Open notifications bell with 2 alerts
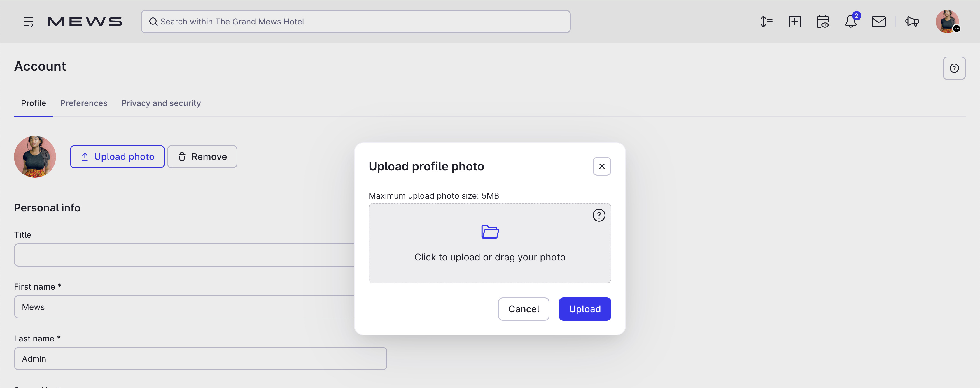Viewport: 980px width, 388px height. click(851, 22)
